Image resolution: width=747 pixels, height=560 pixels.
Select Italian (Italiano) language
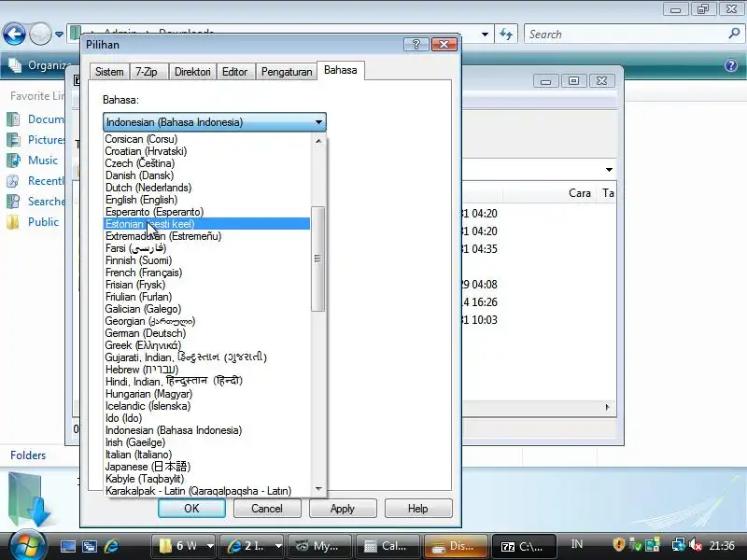(206, 455)
